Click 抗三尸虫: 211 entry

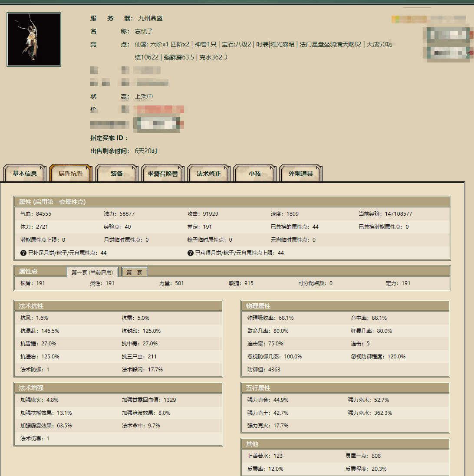pyautogui.click(x=139, y=356)
